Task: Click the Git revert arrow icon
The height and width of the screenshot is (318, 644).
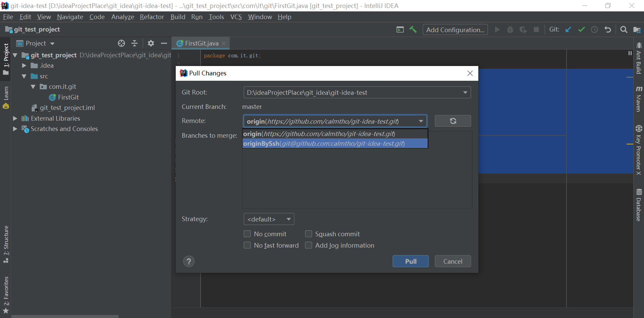Action: point(607,29)
